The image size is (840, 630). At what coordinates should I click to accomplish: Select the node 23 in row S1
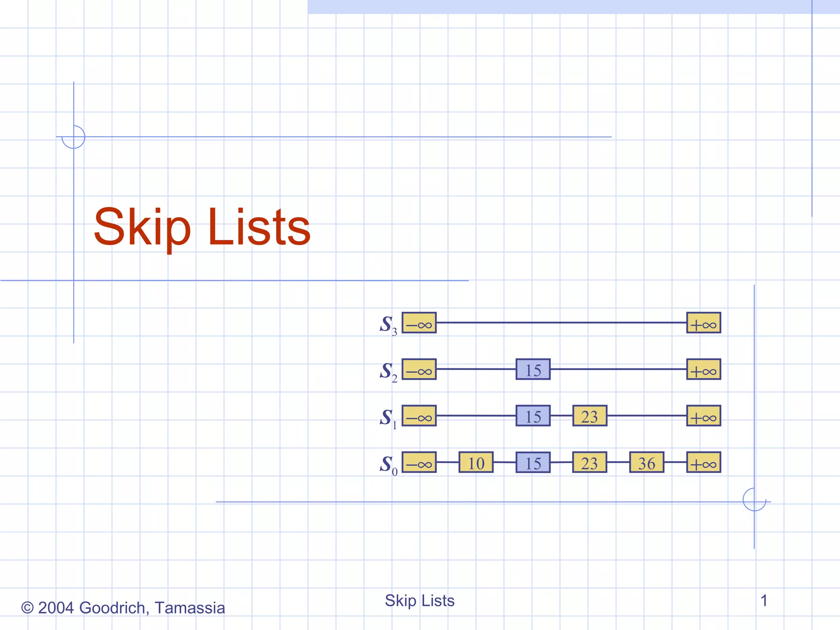pyautogui.click(x=589, y=416)
